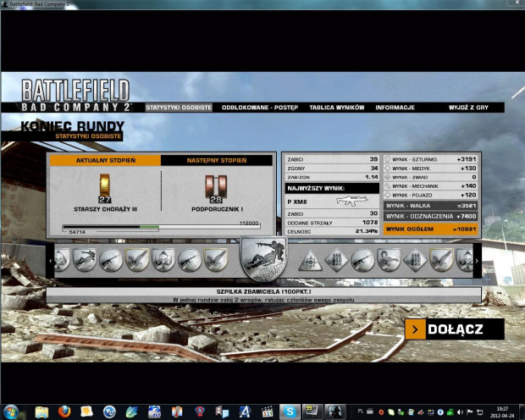Click the Szpilka Zbawiciela (100pkt.) description title
This screenshot has width=525, height=420.
point(264,292)
